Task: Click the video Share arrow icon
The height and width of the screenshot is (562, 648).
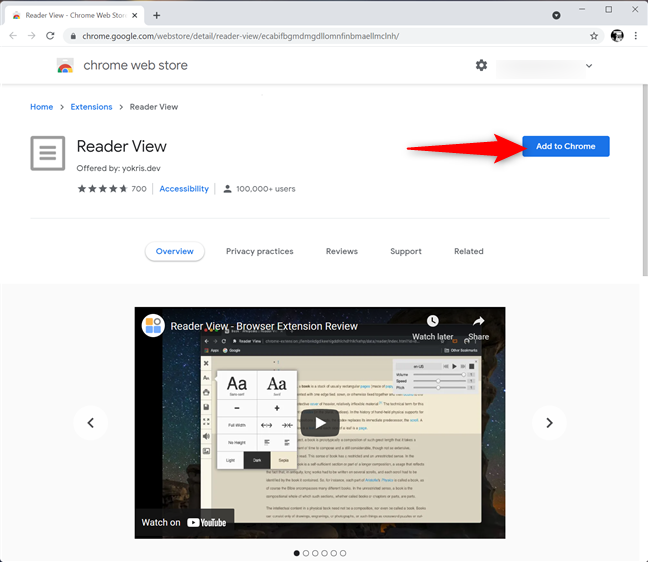Action: click(x=479, y=321)
